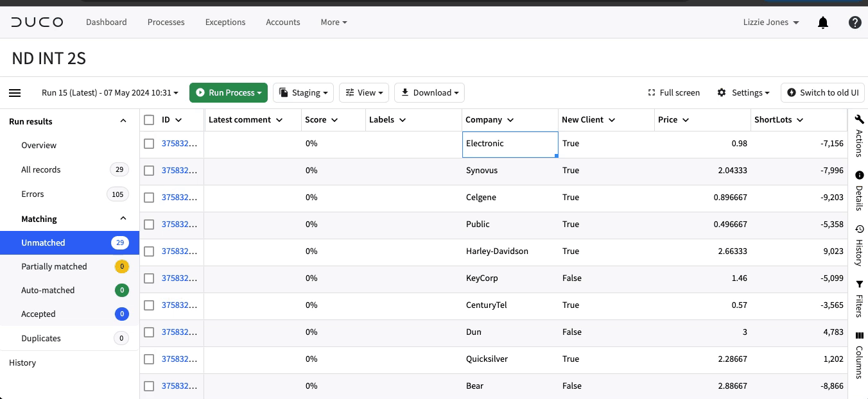Click the help question mark icon
The image size is (868, 399).
(x=855, y=22)
